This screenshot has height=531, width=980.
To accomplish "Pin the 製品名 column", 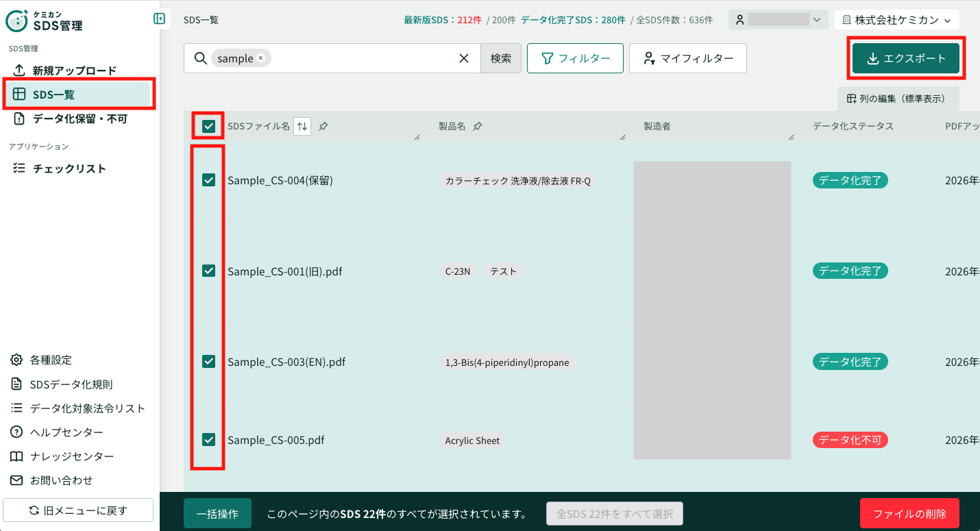I will (478, 126).
